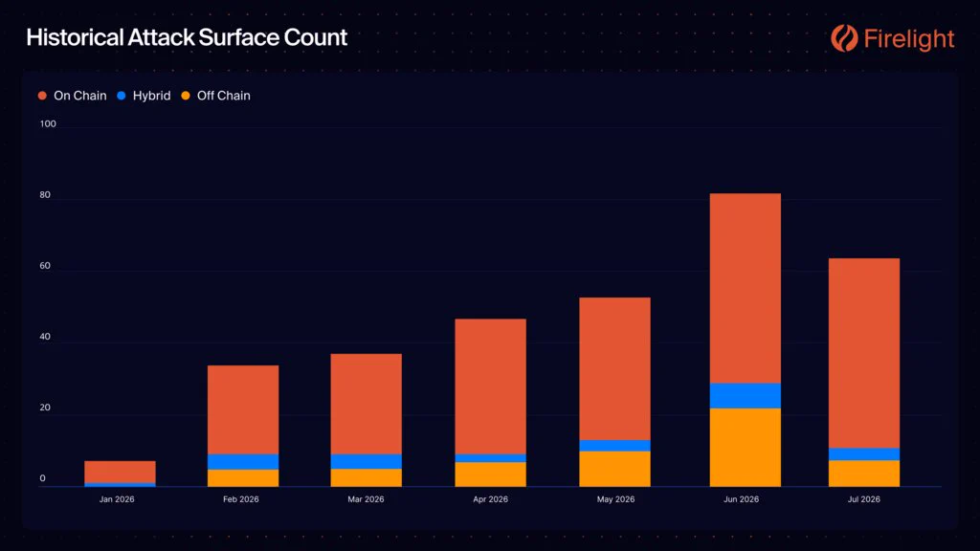Click the Firelight flame logo icon

tap(844, 38)
